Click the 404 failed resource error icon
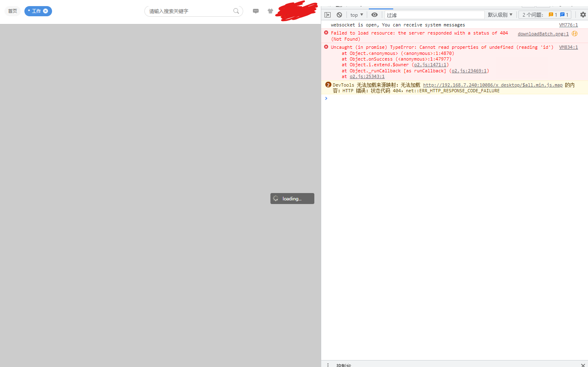The width and height of the screenshot is (588, 367). coord(326,33)
